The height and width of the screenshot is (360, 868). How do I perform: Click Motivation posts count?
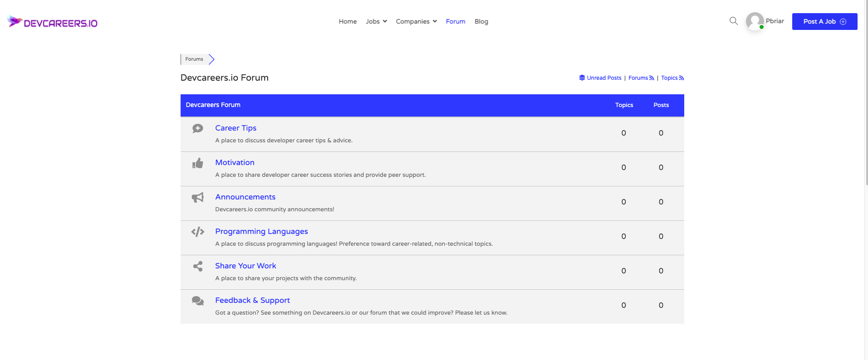661,168
